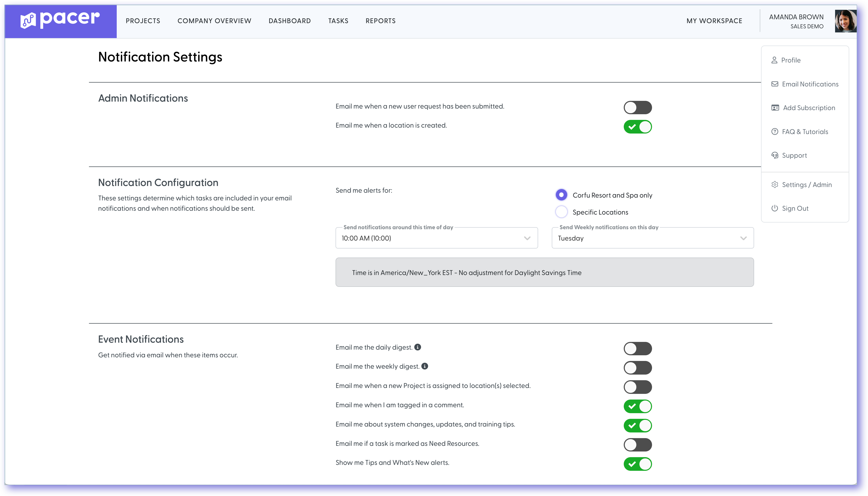Disable system changes and training tips toggle
Image resolution: width=868 pixels, height=496 pixels.
[638, 426]
